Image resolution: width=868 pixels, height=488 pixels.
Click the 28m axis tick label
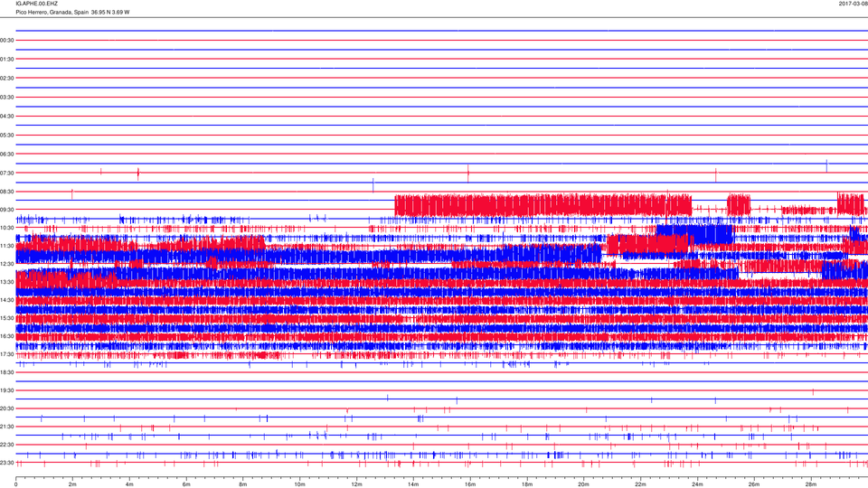[x=810, y=484]
